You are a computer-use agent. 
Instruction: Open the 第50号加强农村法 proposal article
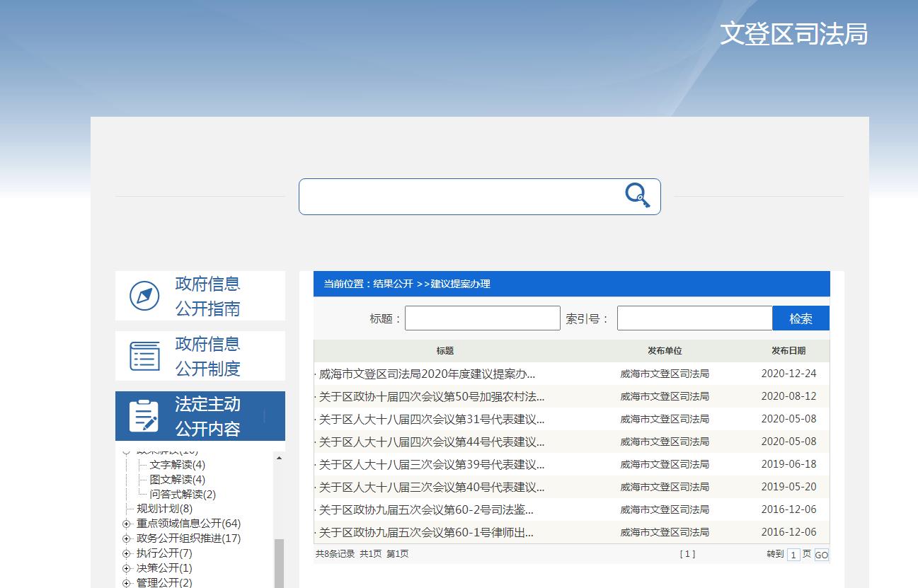[x=428, y=396]
